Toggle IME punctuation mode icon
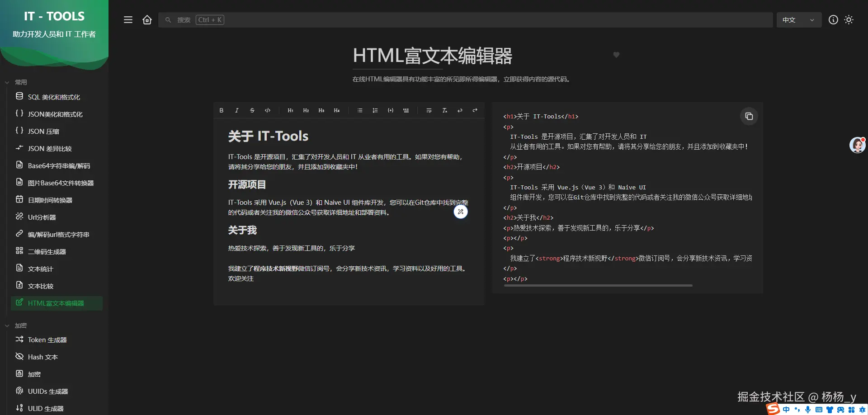This screenshot has height=415, width=868. coord(797,410)
